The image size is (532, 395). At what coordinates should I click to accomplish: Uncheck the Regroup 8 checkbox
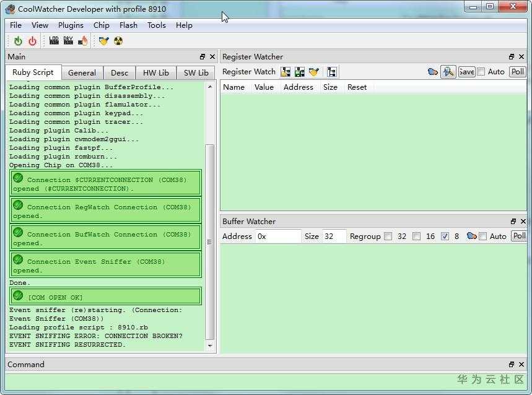[x=445, y=236]
